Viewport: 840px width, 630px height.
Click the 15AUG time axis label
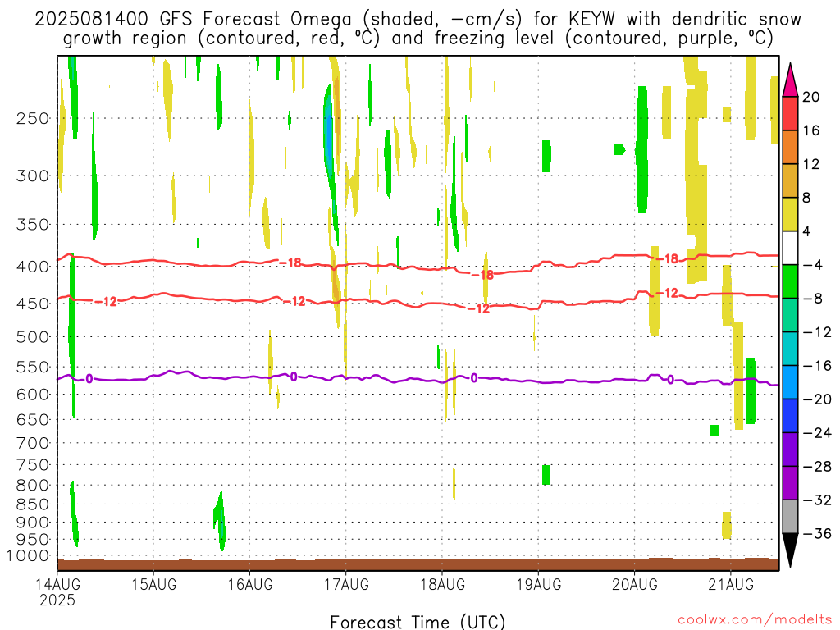[x=153, y=584]
